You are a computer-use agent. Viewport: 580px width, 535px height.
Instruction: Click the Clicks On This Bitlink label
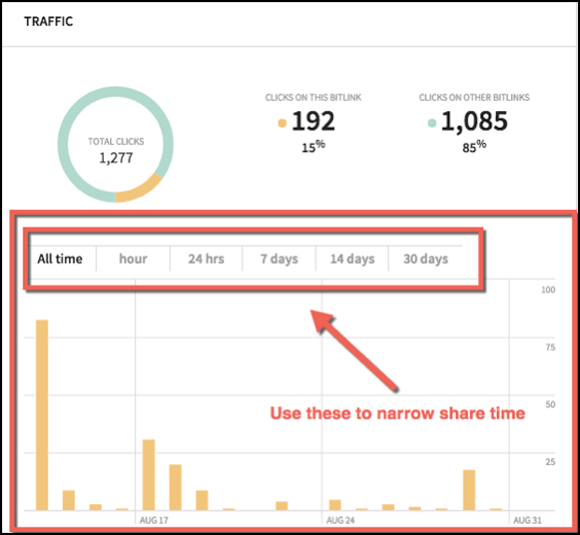[313, 97]
